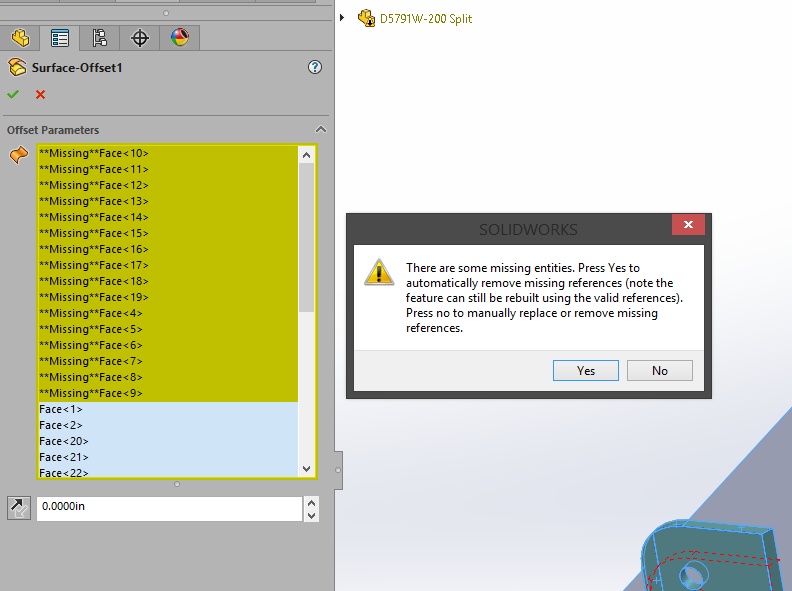
Task: Select **Missing**Face<9> entry
Action: (168, 393)
